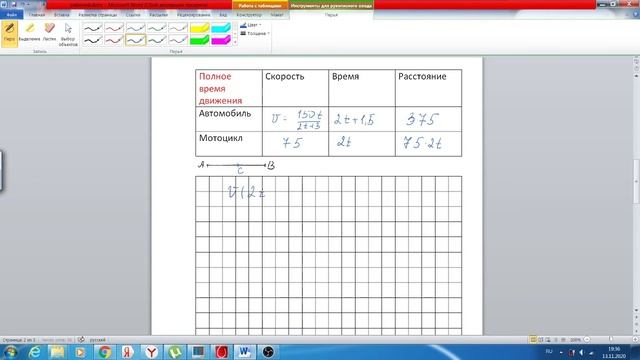Click the RU keyboard language indicator
Viewport: 640px width, 360px height.
(x=549, y=351)
